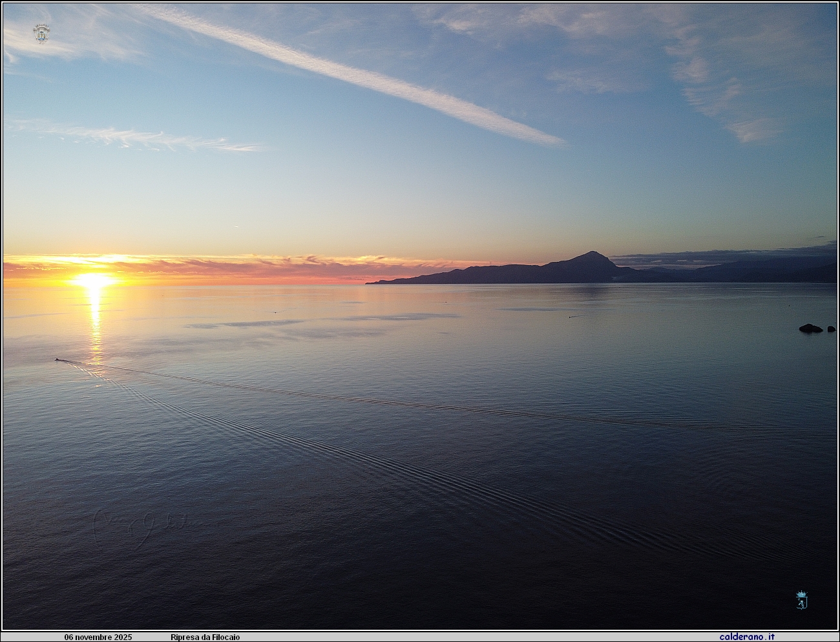Viewport: 840px width, 642px height.
Task: Click the large dark rock at right
Action: [810, 328]
